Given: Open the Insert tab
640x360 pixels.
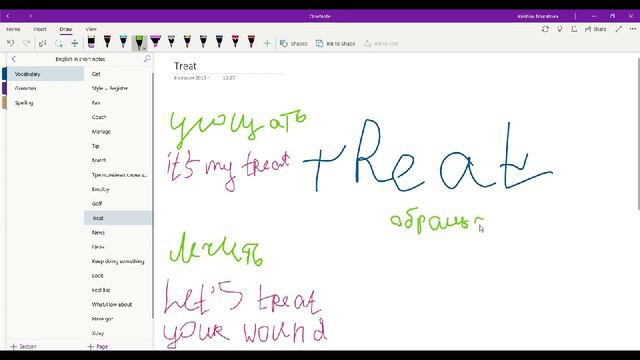Looking at the screenshot, I should click(40, 29).
